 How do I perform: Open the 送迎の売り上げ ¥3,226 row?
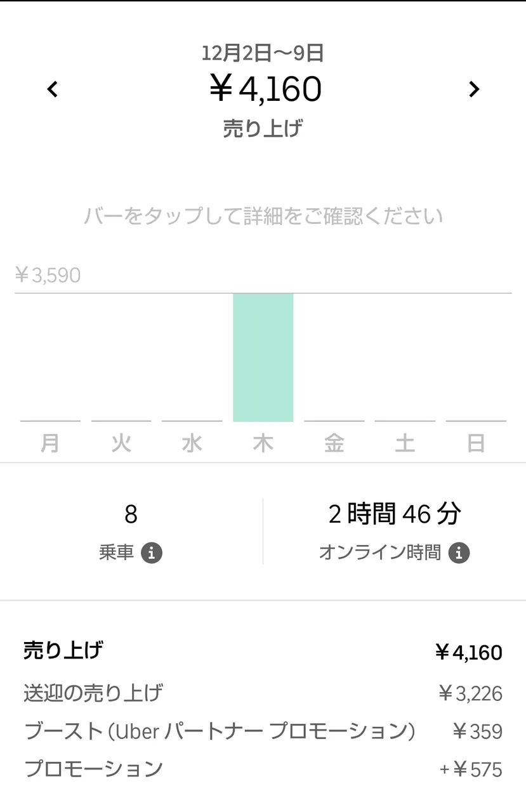coord(263,693)
